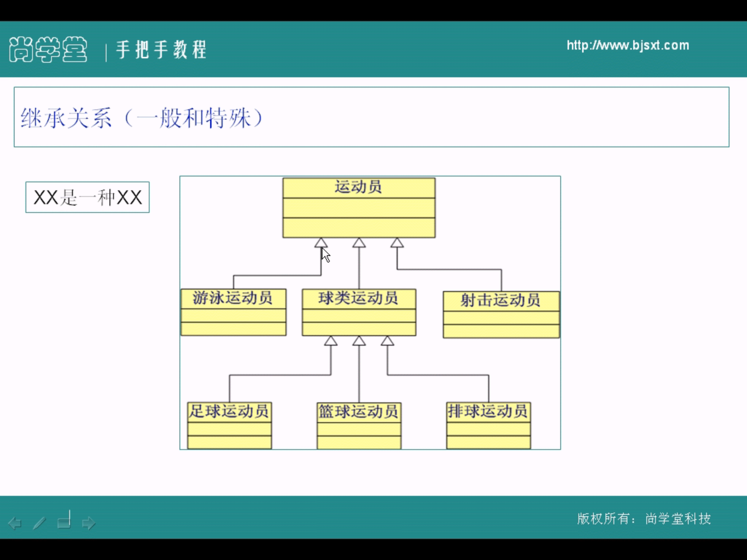747x560 pixels.
Task: Select the 射击运动员 class box
Action: (501, 315)
